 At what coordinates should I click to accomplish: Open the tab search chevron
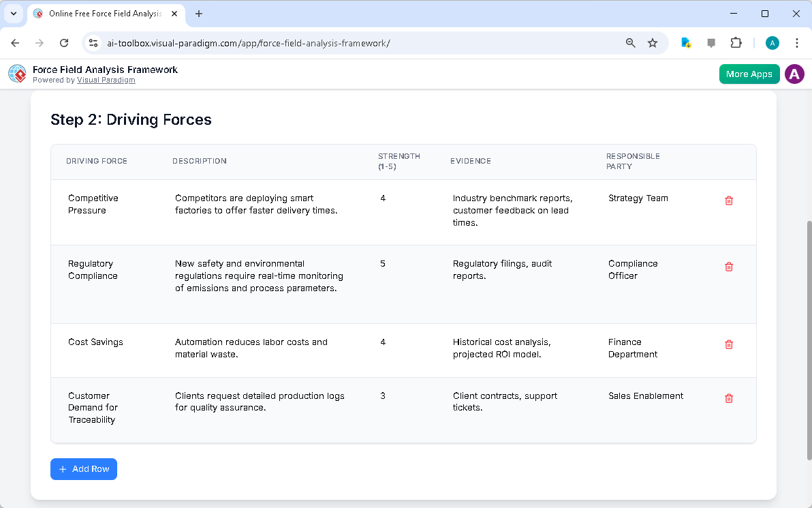[x=13, y=14]
